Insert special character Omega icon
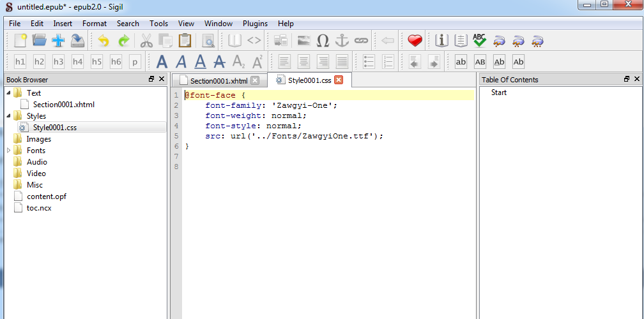Viewport: 644px width, 319px height. point(323,41)
